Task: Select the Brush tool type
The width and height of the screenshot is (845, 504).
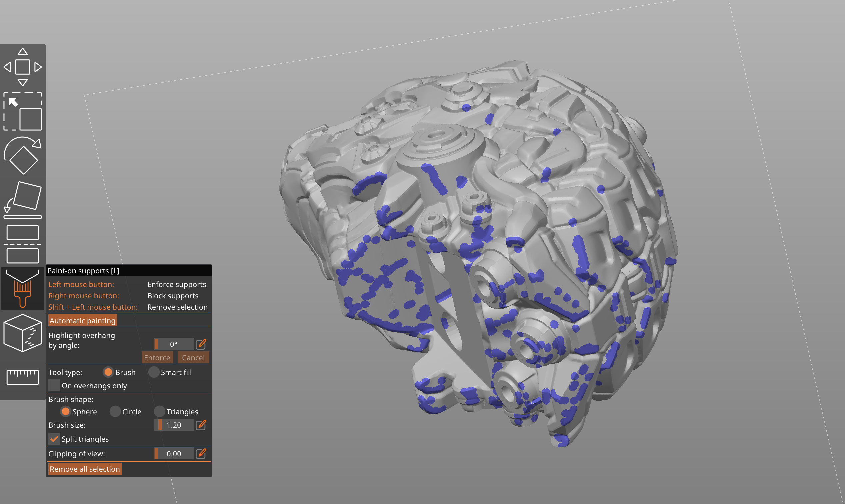Action: [108, 372]
